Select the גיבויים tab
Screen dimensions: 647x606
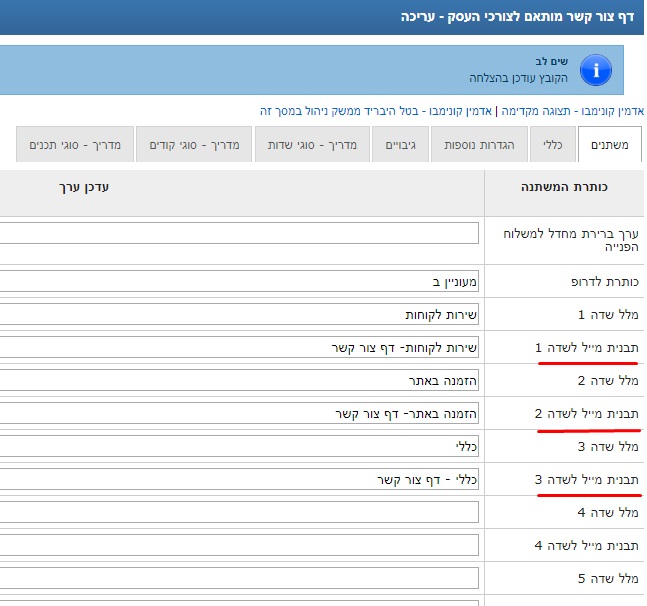click(x=400, y=144)
